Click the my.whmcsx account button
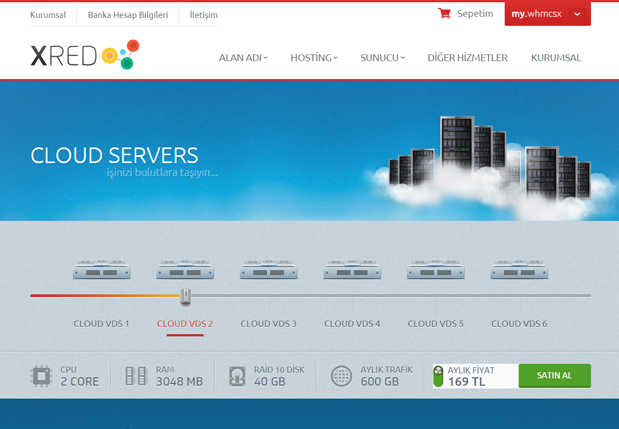Screen dimensions: 619x429 point(548,14)
